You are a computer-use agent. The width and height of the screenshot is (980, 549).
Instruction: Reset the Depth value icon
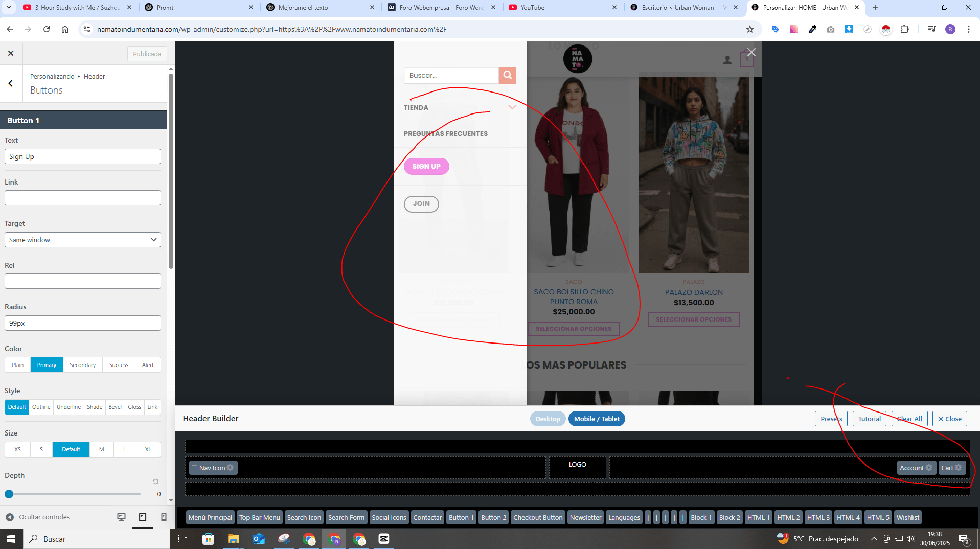click(x=155, y=482)
